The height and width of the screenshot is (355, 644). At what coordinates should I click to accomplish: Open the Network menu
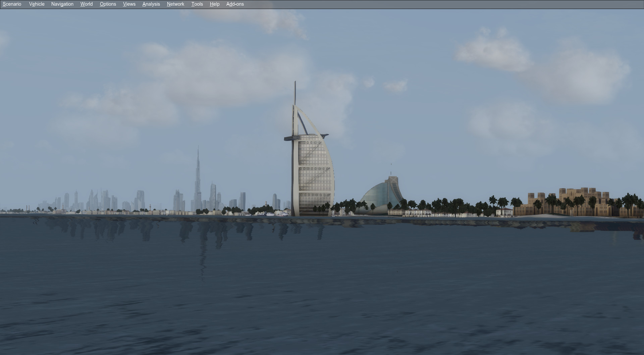click(175, 4)
